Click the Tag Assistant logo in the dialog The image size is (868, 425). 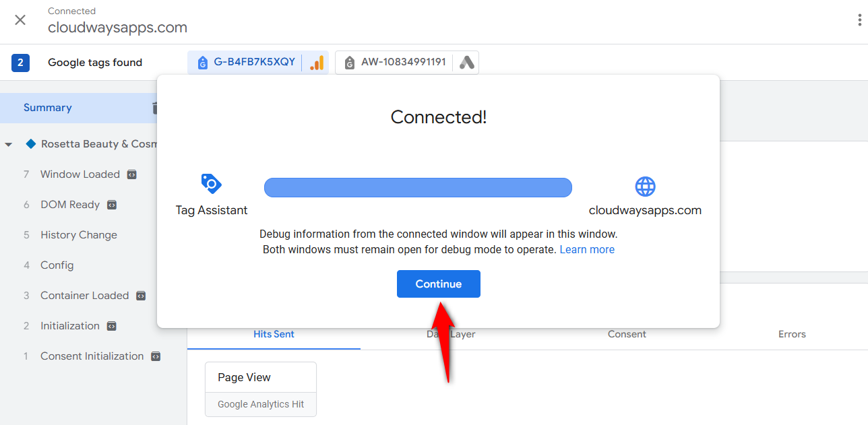click(211, 183)
